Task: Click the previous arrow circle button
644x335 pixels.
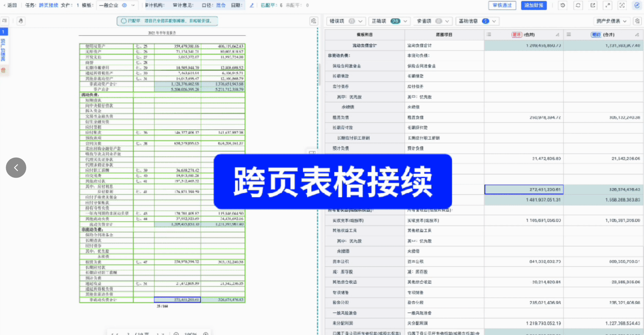Action: click(16, 168)
